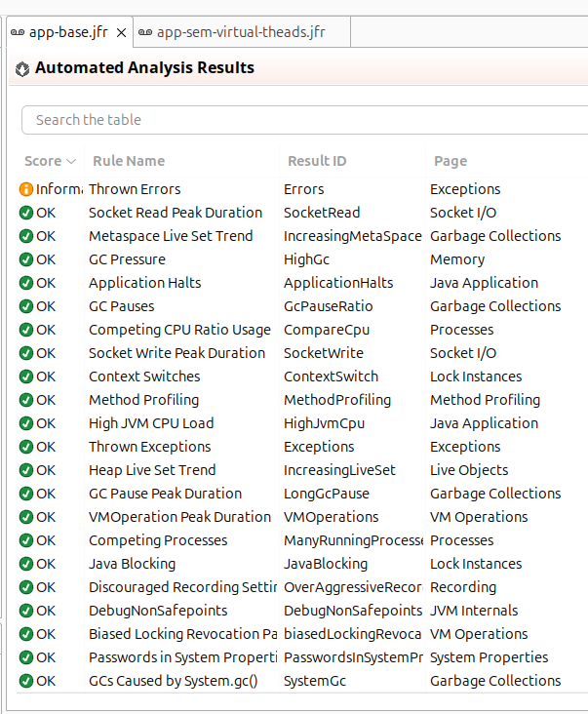Click the green OK icon for Application Halts
Screen dimensions: 588x714
point(26,283)
